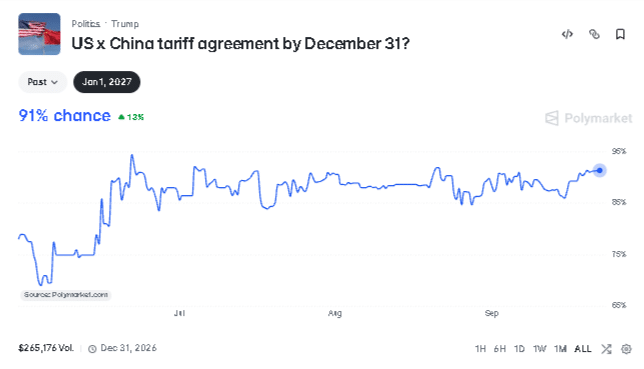This screenshot has height=369, width=644.
Task: Set chart range to 1W
Action: click(539, 349)
